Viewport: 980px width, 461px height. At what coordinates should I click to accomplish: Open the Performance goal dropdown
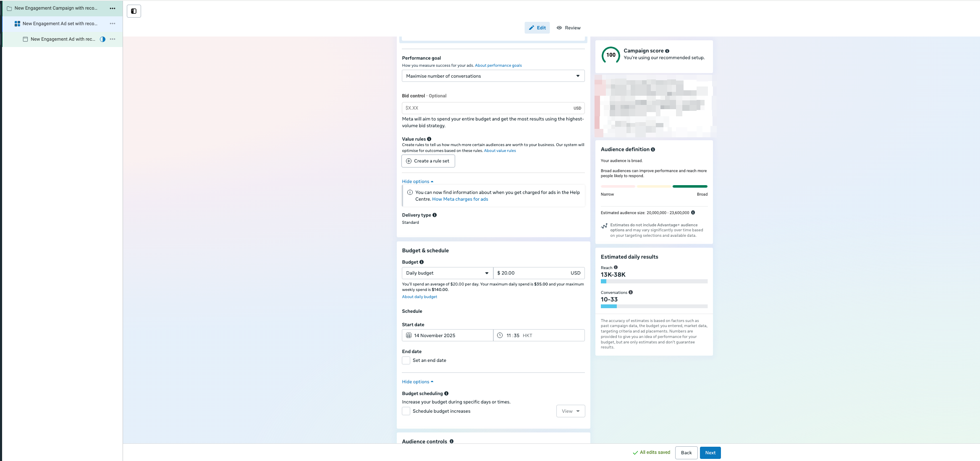click(x=493, y=76)
